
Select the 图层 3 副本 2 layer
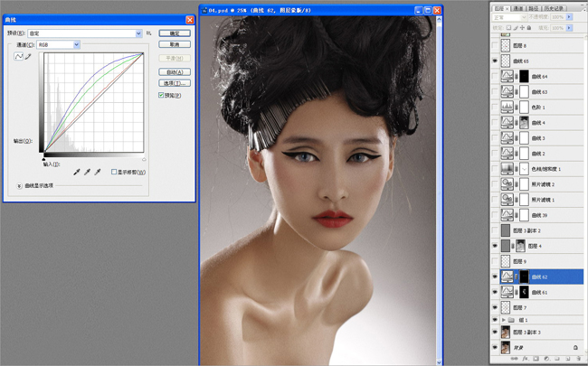pos(537,230)
